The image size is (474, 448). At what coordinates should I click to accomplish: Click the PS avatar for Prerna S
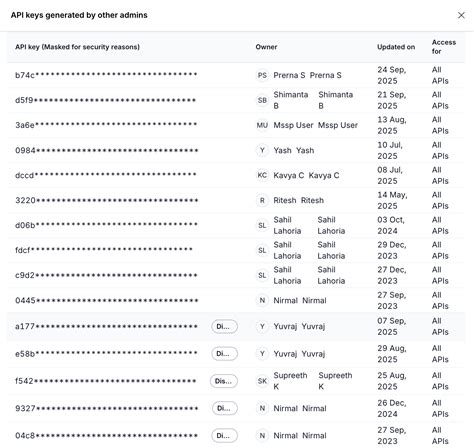[x=262, y=75]
